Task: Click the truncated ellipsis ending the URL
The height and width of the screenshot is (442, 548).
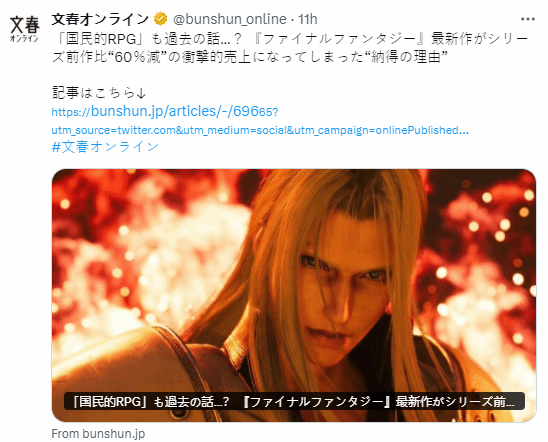Action: click(463, 130)
